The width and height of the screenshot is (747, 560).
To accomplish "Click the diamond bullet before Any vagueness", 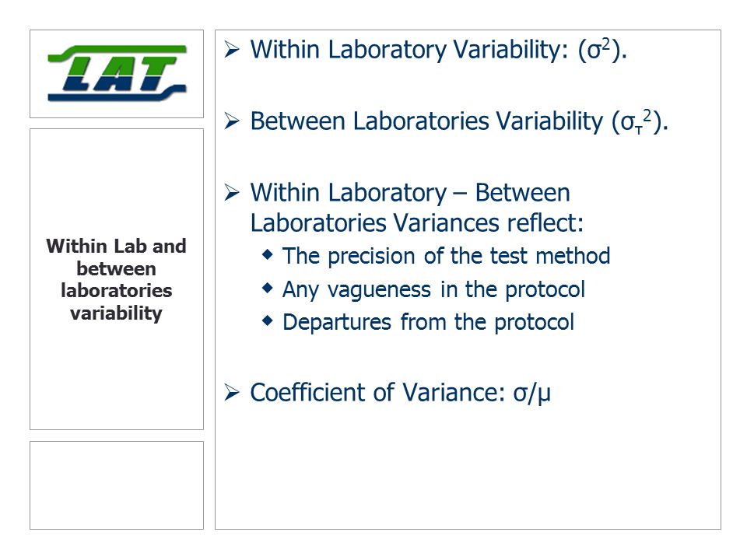I will [268, 288].
